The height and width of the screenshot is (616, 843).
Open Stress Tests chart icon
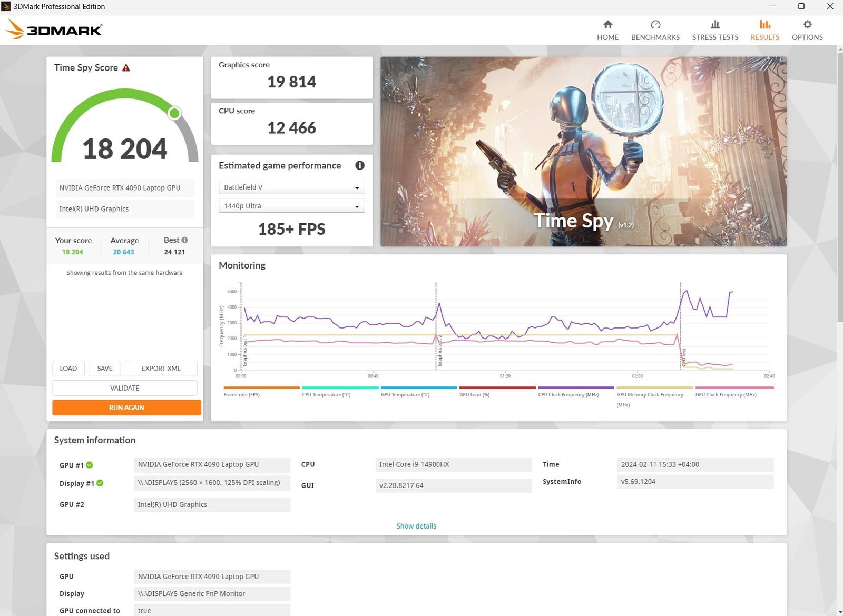pyautogui.click(x=715, y=25)
